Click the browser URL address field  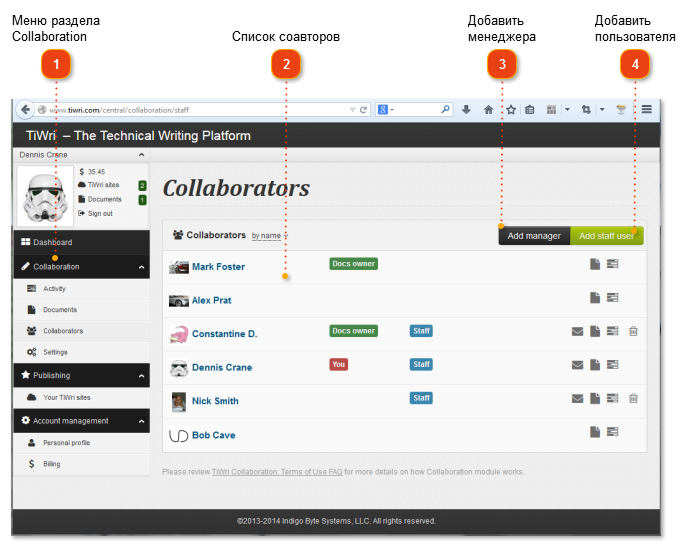pyautogui.click(x=200, y=109)
